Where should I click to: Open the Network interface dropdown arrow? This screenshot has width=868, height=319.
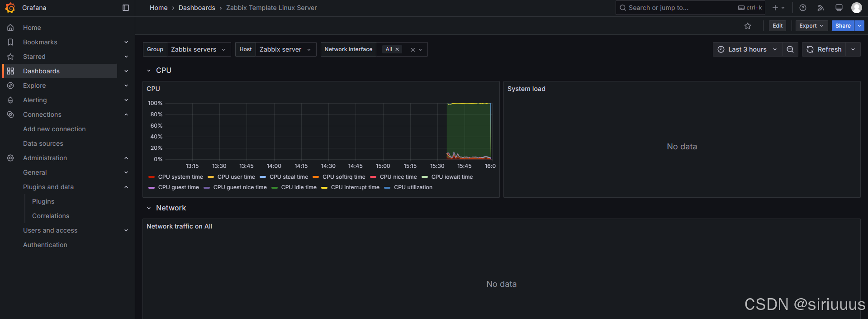click(x=420, y=50)
